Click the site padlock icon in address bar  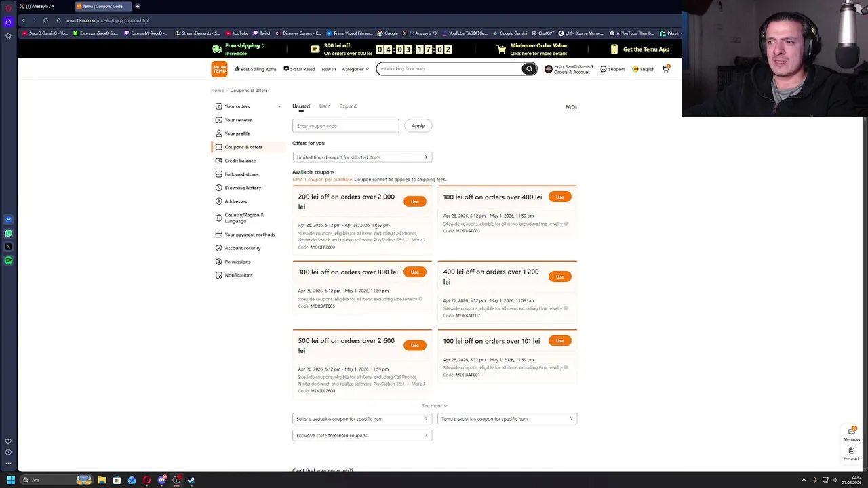coord(58,20)
